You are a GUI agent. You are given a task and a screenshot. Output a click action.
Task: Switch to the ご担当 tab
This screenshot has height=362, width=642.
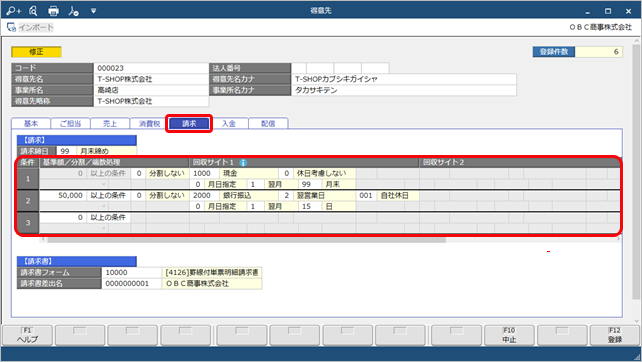pos(70,123)
